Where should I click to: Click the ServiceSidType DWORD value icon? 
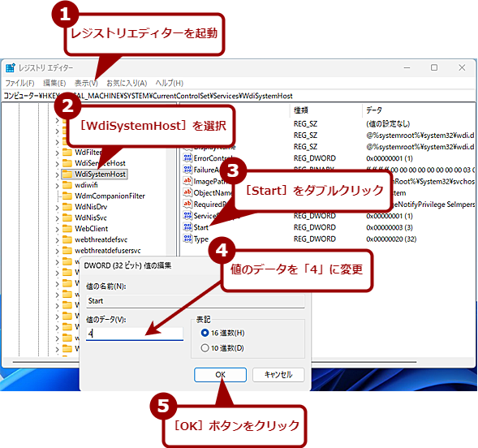187,215
